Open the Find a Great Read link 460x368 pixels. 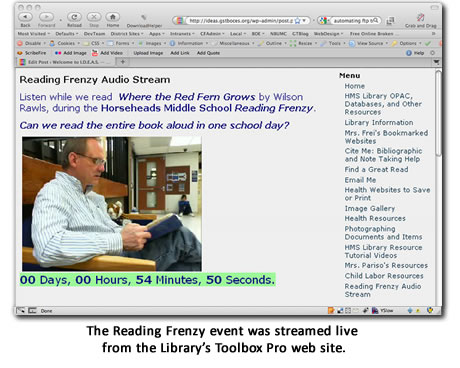[x=376, y=170]
